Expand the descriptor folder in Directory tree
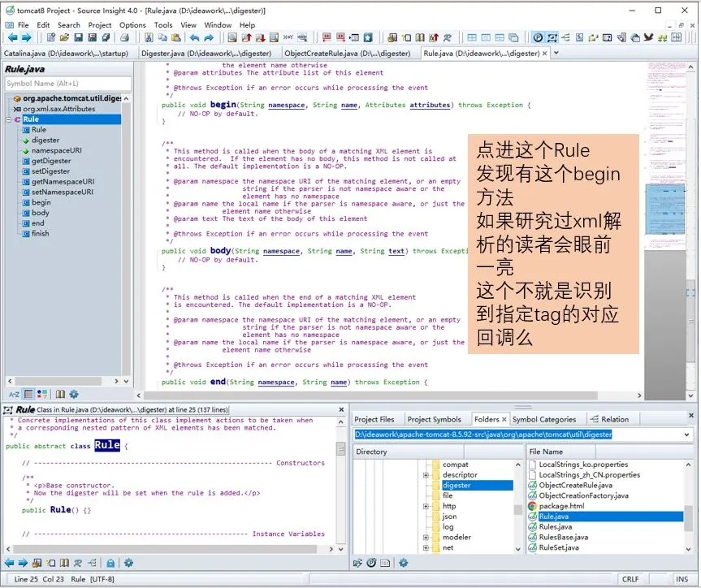This screenshot has width=701, height=588. 426,475
